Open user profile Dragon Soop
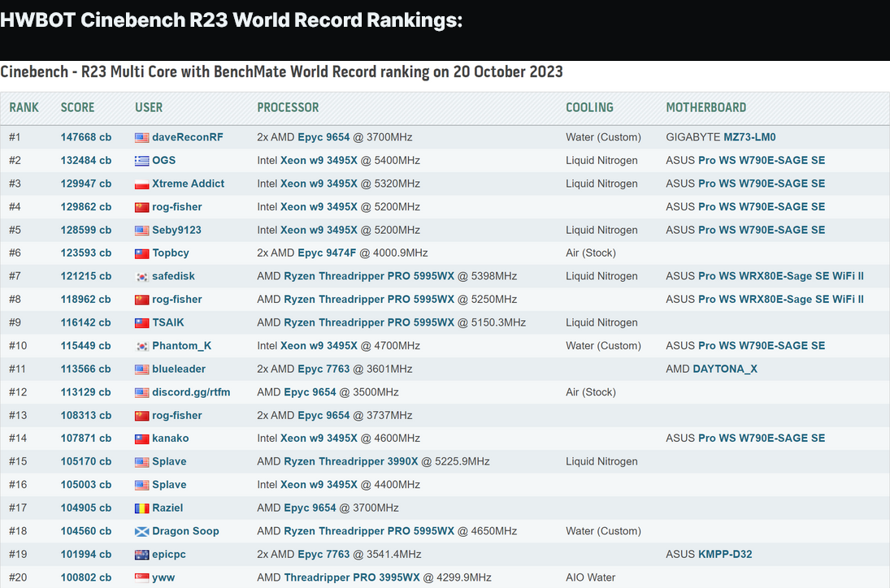 (185, 531)
